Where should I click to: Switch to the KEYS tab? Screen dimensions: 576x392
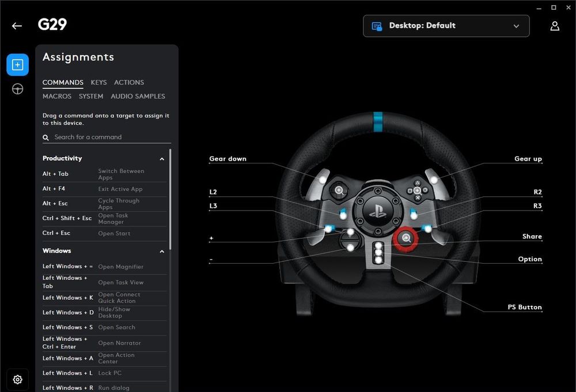point(98,82)
